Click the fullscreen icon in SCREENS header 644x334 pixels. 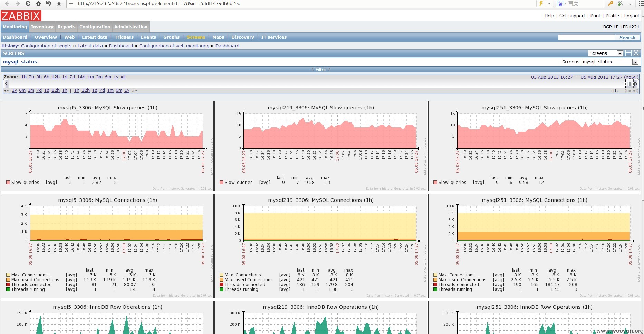click(636, 53)
